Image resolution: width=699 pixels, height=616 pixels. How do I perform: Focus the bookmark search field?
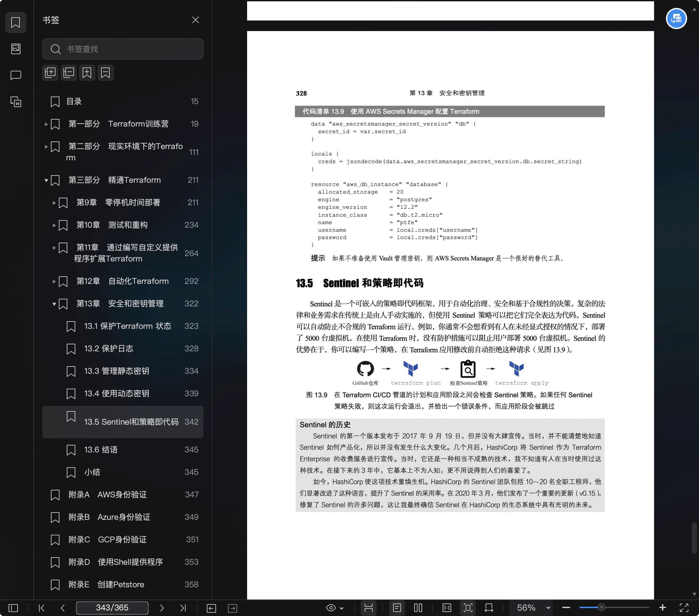click(x=123, y=49)
